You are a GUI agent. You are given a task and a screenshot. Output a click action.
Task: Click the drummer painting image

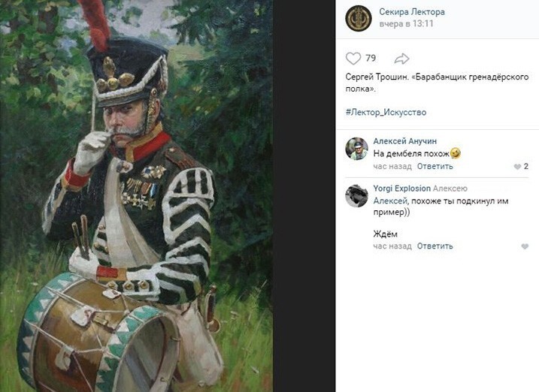(x=137, y=196)
